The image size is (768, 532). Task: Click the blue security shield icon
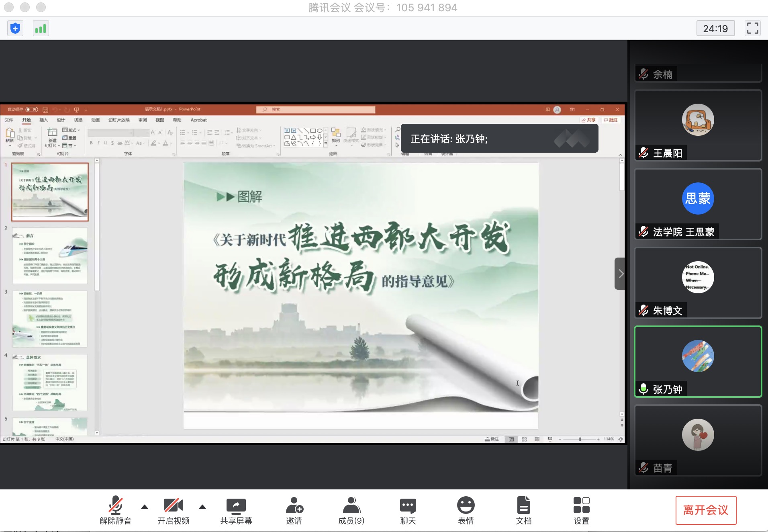[x=15, y=29]
